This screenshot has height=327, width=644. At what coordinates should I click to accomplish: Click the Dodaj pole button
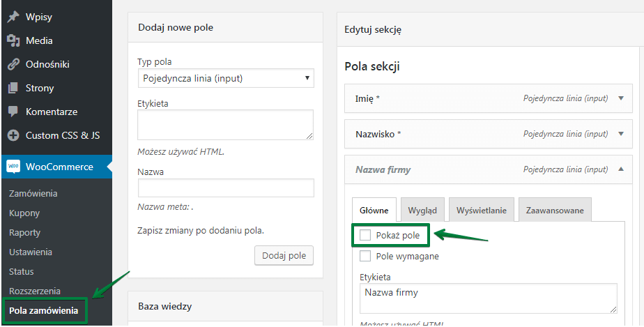click(284, 256)
